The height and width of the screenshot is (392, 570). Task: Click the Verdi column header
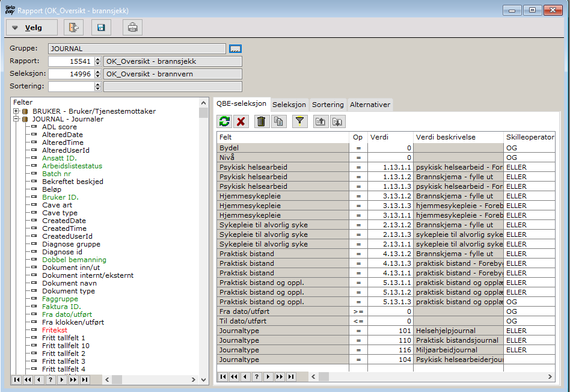(390, 137)
